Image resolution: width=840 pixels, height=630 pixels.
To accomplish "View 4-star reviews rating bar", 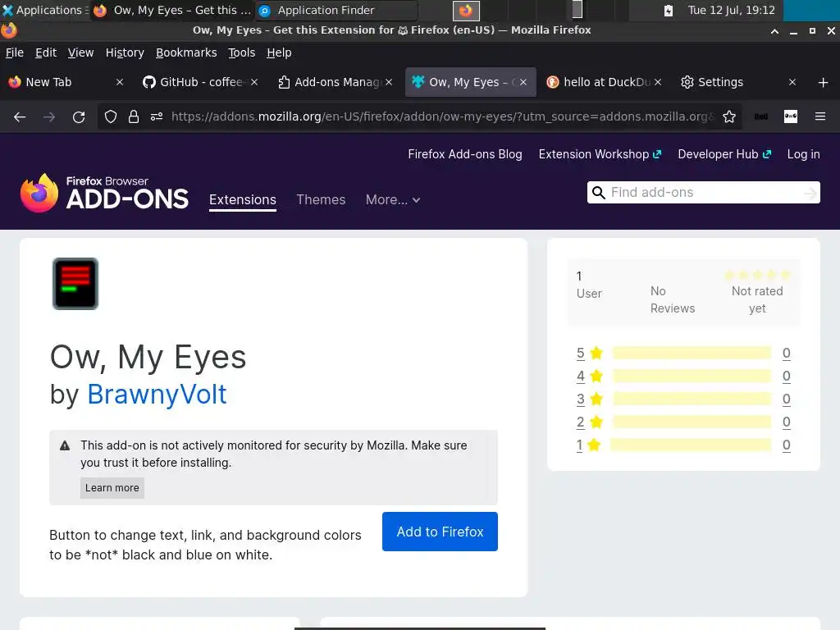I will 692,376.
